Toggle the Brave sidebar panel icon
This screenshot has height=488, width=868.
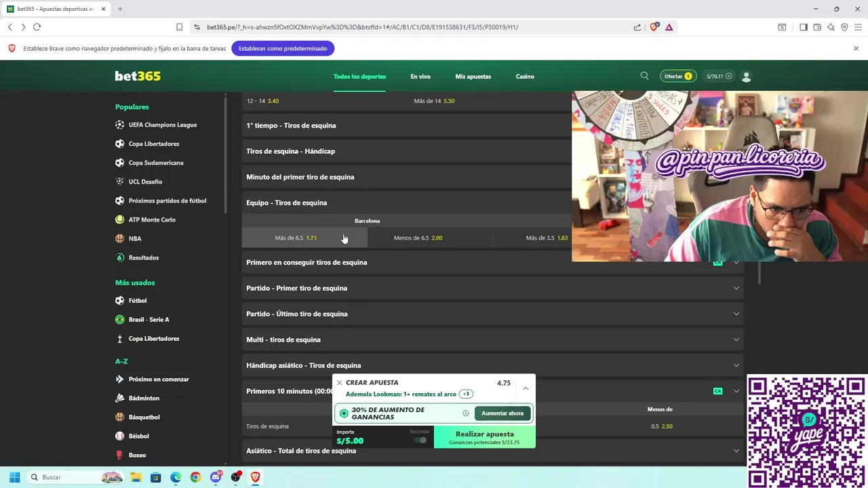tap(804, 27)
